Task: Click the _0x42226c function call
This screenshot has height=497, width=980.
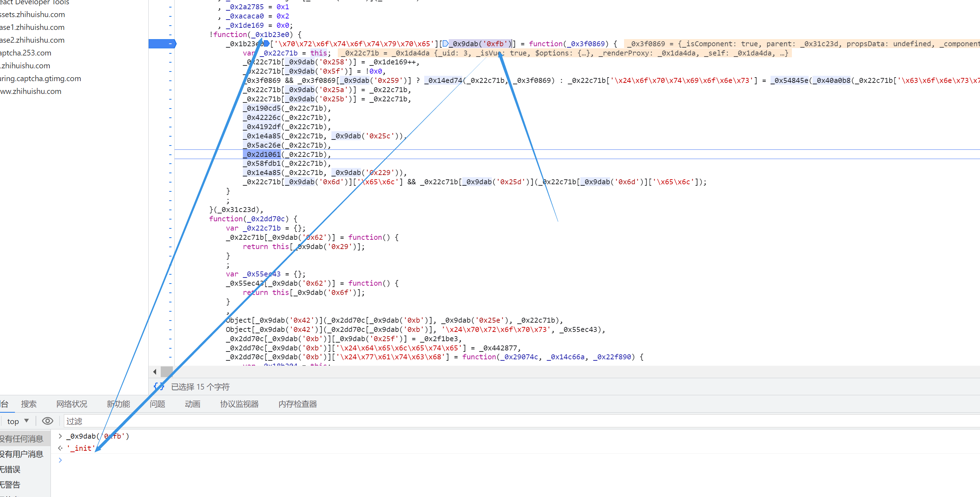Action: (x=262, y=117)
